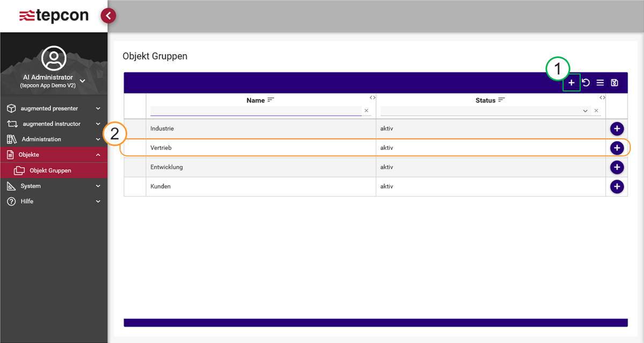
Task: Click the save disk icon in table toolbar
Action: coord(614,83)
